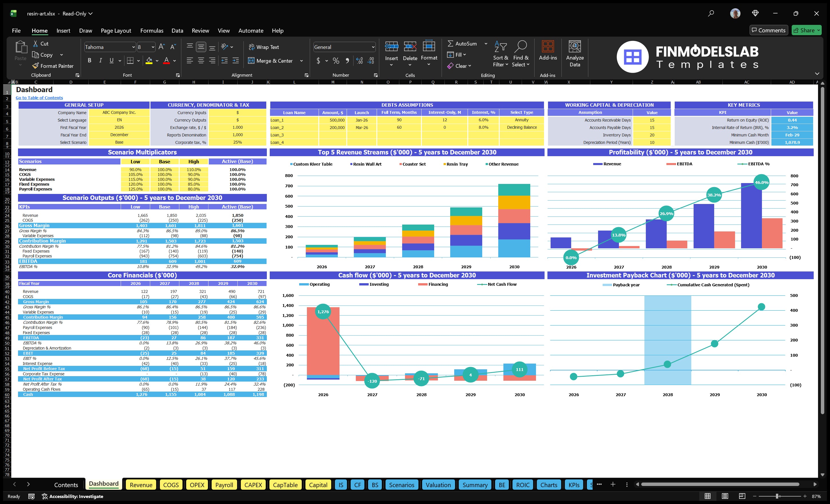Click the Format Painter brush
830x504 pixels.
click(35, 66)
